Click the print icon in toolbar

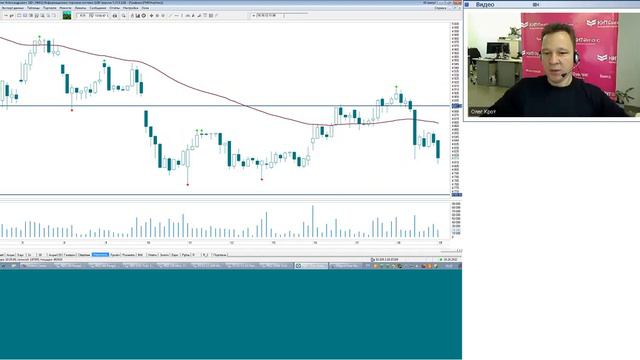pos(115,16)
